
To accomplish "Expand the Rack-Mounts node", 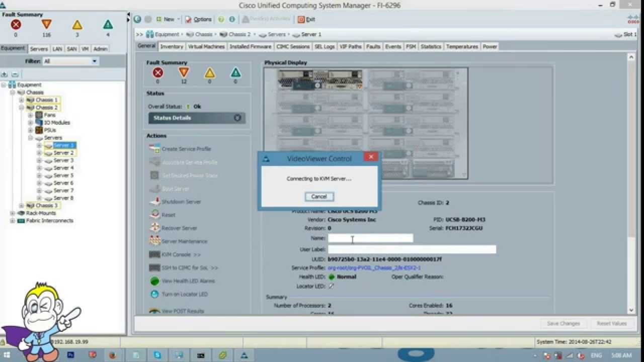I will [13, 213].
